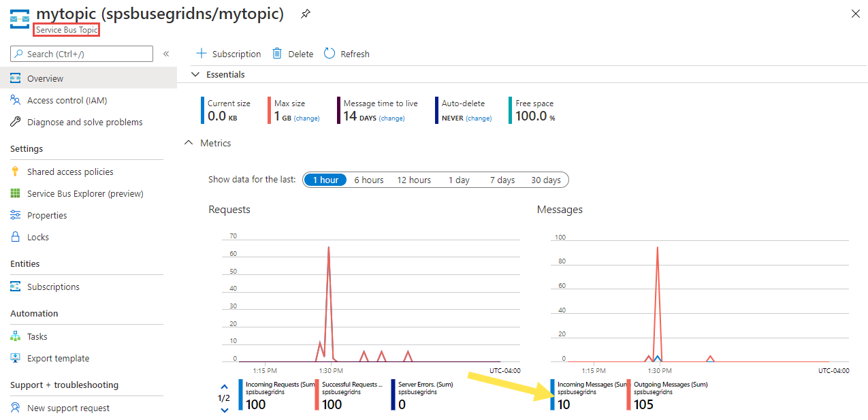This screenshot has height=420, width=868.
Task: Click the Delete trash can icon
Action: pyautogui.click(x=277, y=53)
